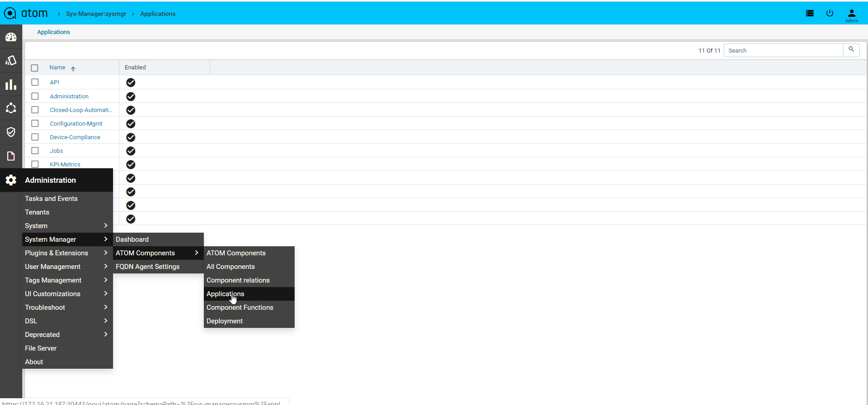The height and width of the screenshot is (405, 868).
Task: Click the enabled checkmark for Administration row
Action: click(x=131, y=97)
